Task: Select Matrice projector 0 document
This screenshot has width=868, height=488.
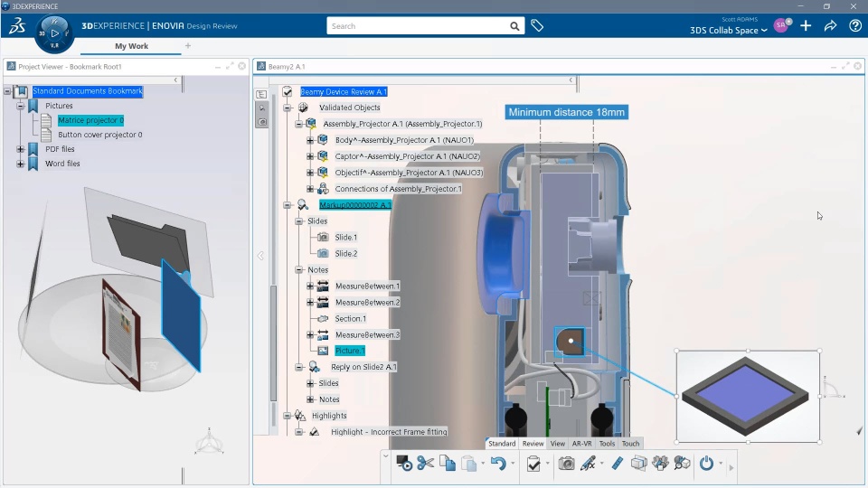Action: point(90,120)
